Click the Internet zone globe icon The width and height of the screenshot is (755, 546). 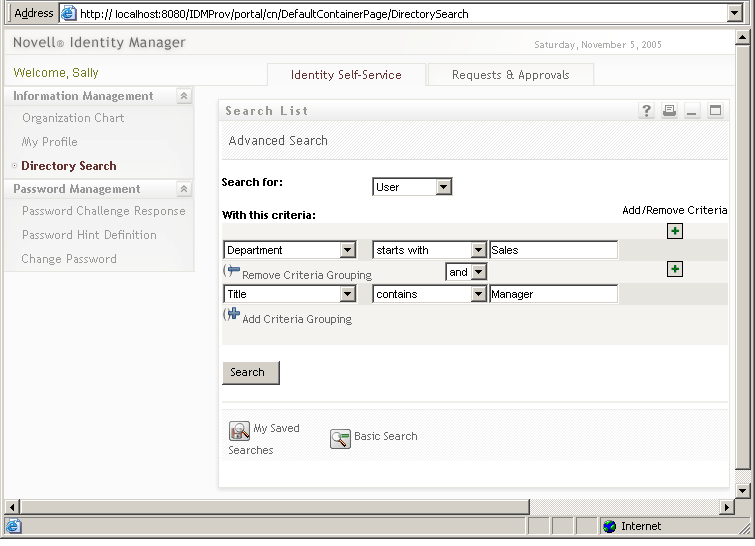(x=609, y=526)
